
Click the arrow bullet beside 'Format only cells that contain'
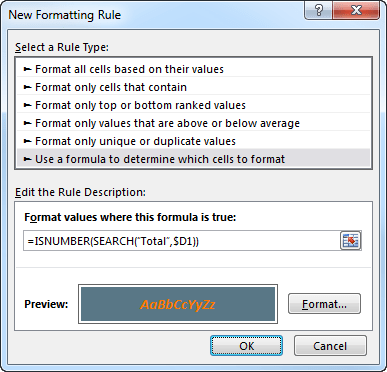(28, 87)
